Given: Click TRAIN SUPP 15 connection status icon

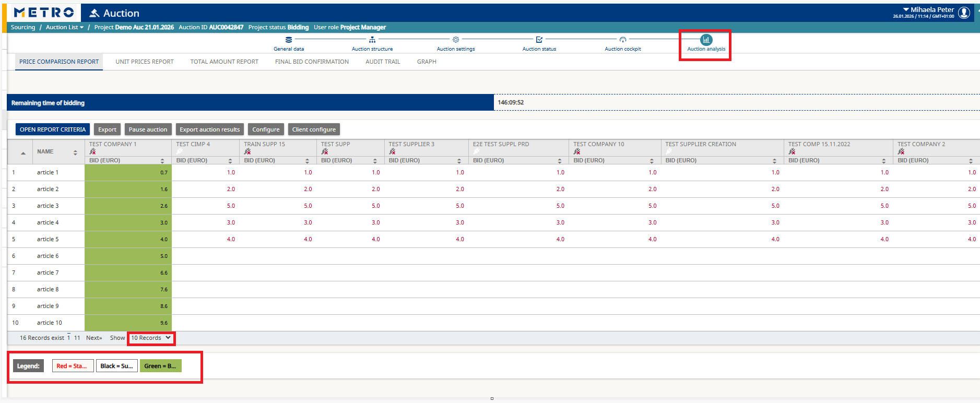Looking at the screenshot, I should pos(247,152).
